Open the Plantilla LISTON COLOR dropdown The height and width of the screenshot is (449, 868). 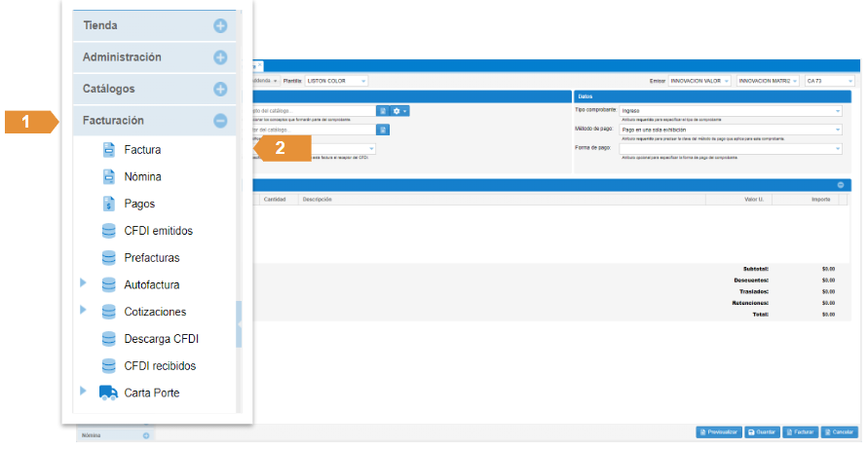pos(336,81)
